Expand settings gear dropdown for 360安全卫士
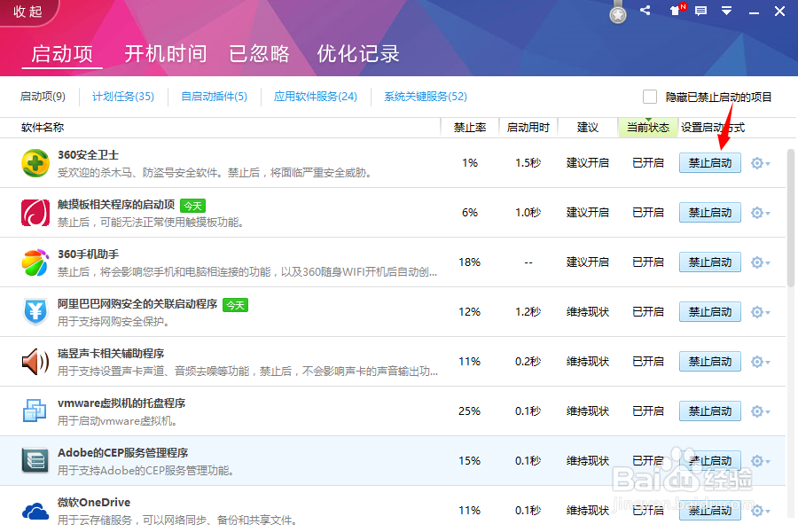798x532 pixels. (x=760, y=163)
